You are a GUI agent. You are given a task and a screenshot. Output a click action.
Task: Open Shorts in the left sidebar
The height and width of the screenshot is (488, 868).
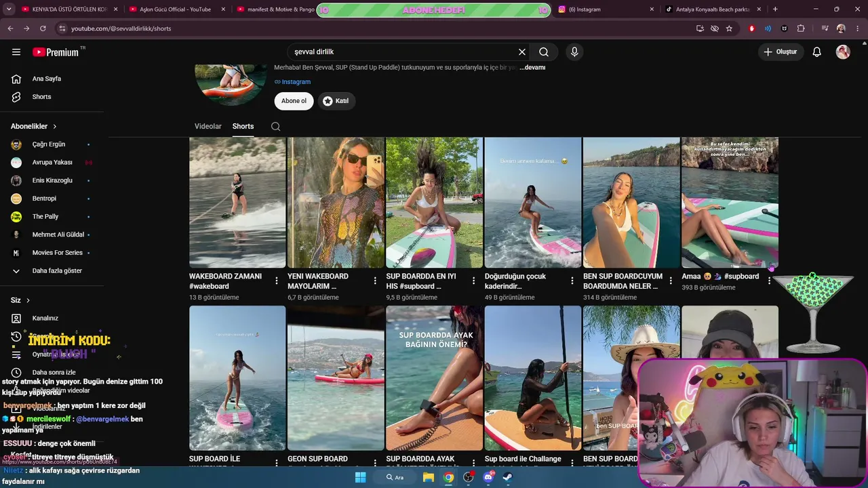coord(41,97)
